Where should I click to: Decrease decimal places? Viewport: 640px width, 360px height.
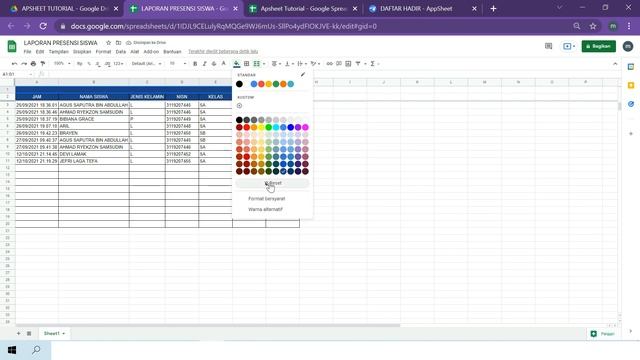click(98, 64)
